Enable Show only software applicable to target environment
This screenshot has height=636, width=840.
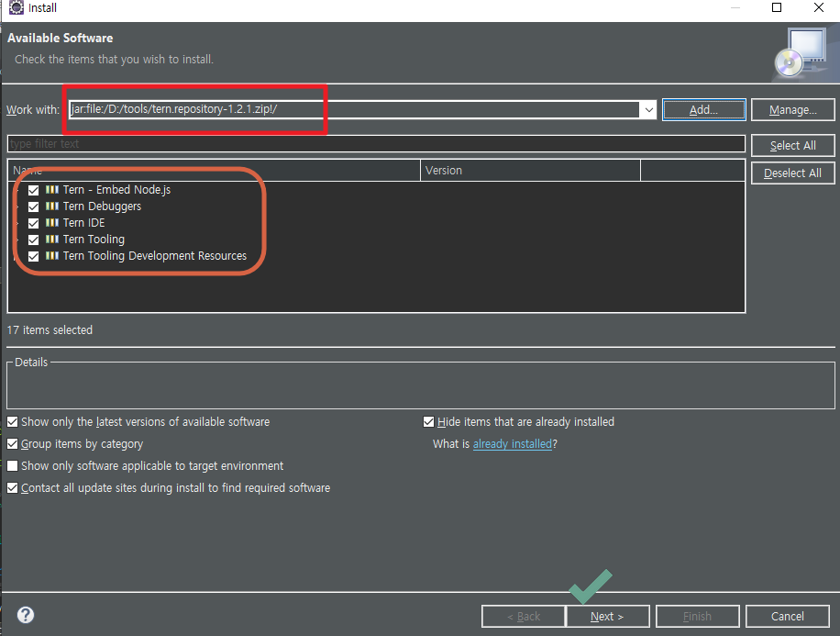(12, 466)
